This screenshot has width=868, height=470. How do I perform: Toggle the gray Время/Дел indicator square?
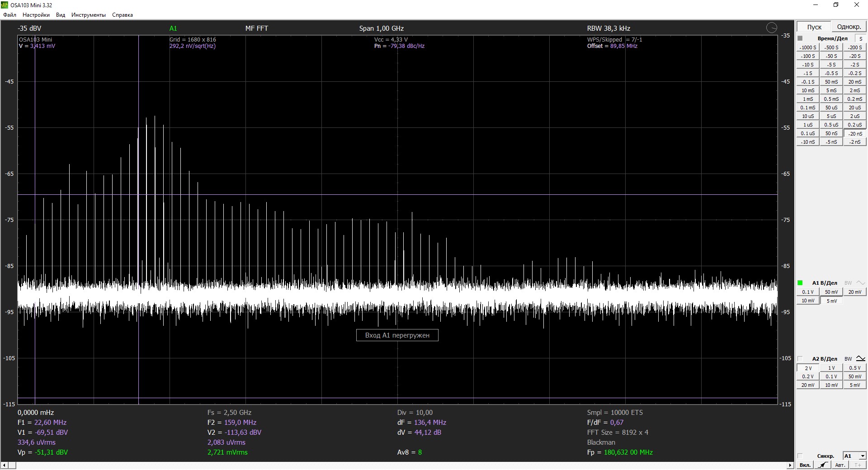[x=800, y=38]
